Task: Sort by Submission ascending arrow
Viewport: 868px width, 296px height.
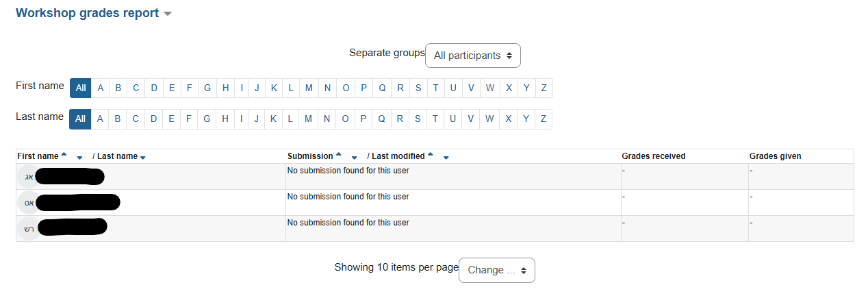Action: pyautogui.click(x=339, y=155)
